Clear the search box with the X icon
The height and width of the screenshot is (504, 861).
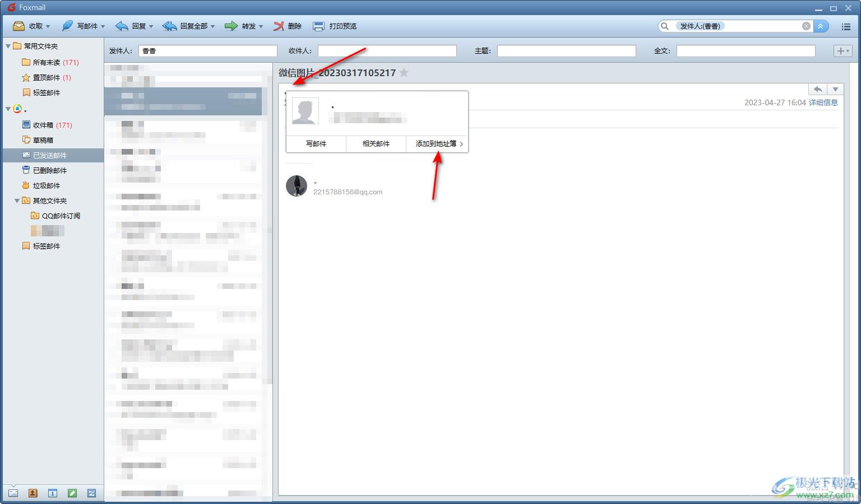pyautogui.click(x=806, y=26)
